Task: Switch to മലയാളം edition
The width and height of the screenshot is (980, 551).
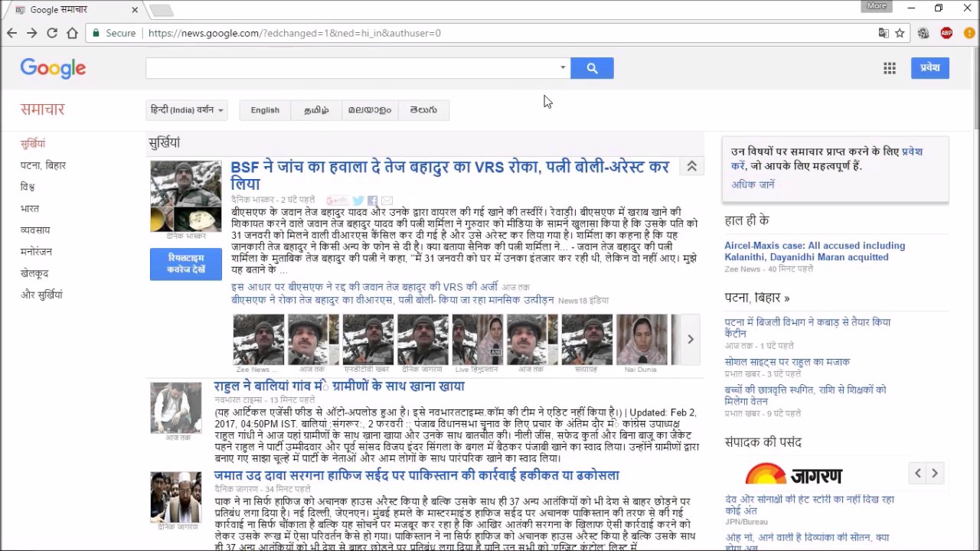Action: point(370,110)
